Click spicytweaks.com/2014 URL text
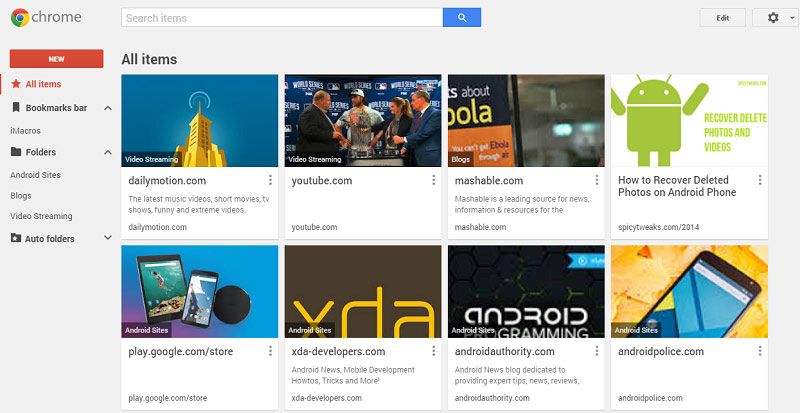This screenshot has height=413, width=800. (658, 227)
